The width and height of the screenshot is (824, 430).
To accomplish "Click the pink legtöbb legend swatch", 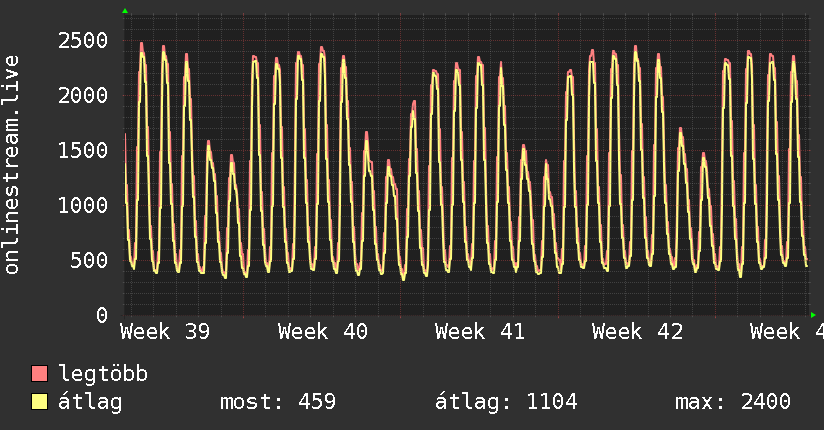I will [39, 374].
